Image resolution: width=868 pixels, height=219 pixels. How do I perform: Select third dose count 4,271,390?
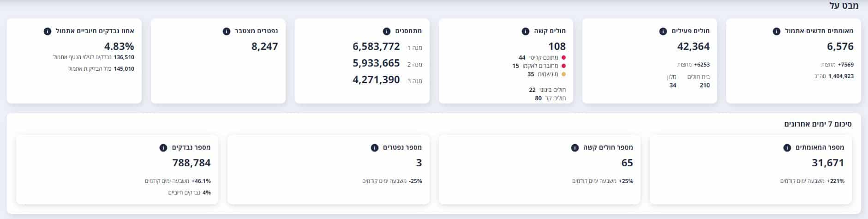coord(376,80)
